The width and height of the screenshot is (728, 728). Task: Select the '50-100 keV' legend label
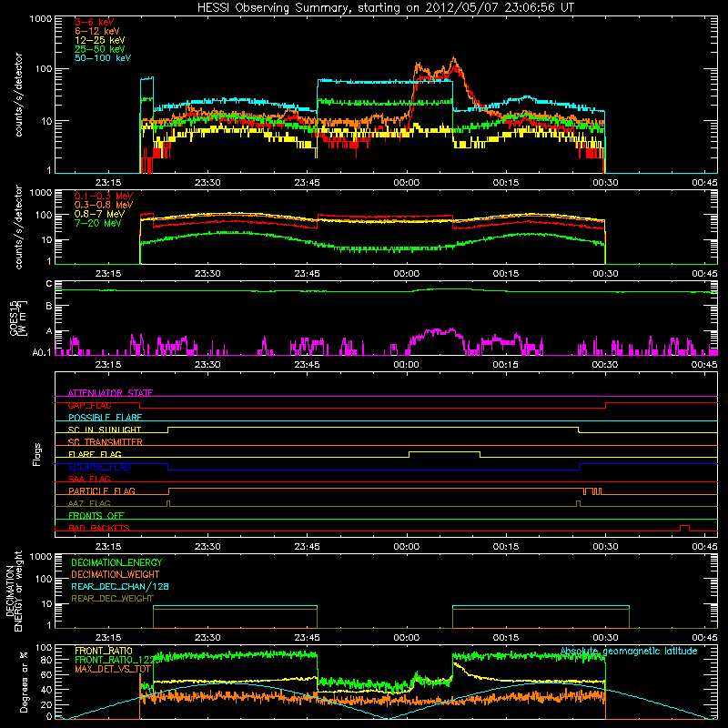[x=103, y=58]
